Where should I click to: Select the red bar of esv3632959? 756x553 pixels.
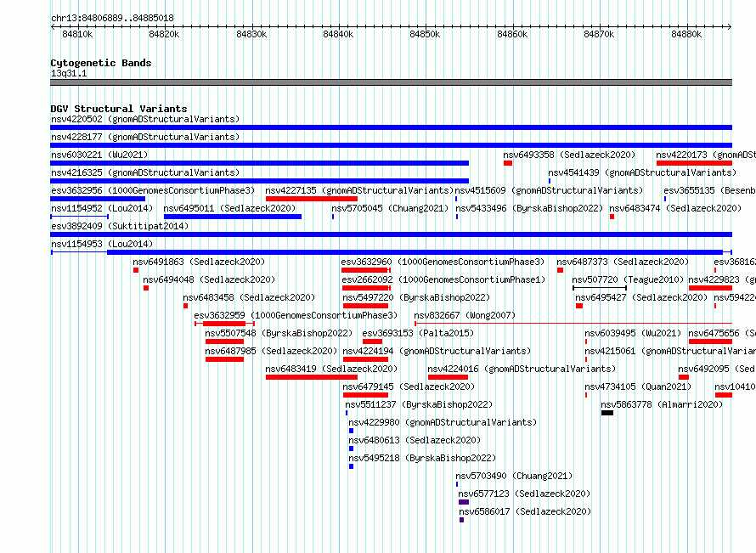224,324
